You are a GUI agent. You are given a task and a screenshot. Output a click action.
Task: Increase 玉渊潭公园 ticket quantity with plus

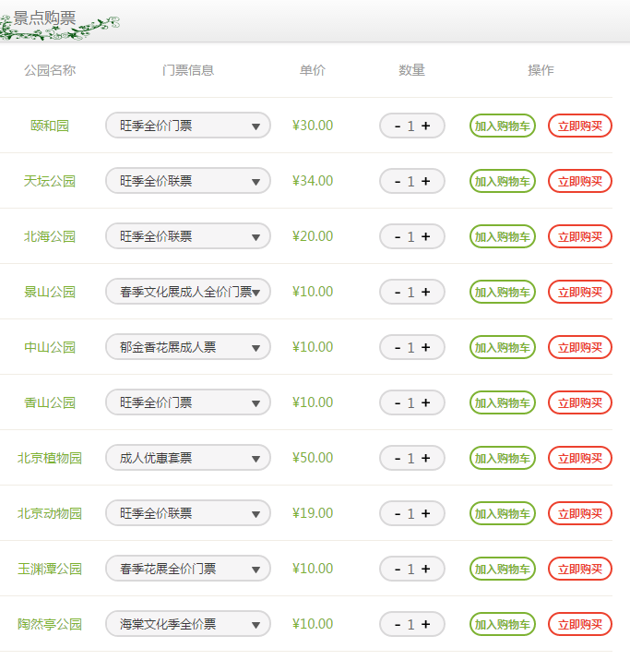426,570
